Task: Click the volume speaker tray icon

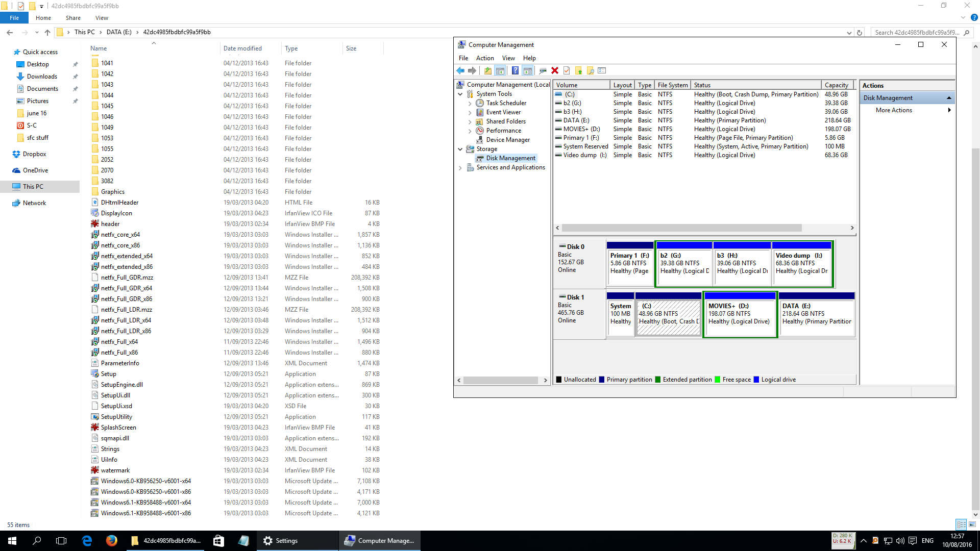Action: [900, 541]
